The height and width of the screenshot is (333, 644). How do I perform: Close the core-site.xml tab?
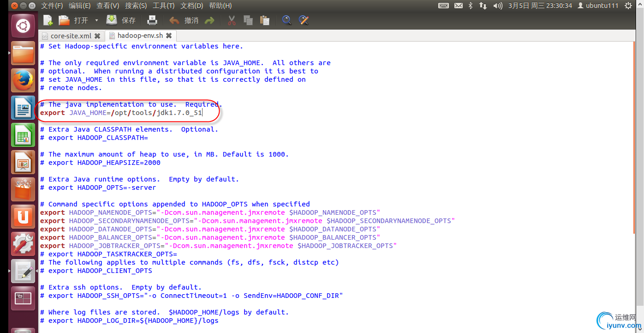pos(97,36)
